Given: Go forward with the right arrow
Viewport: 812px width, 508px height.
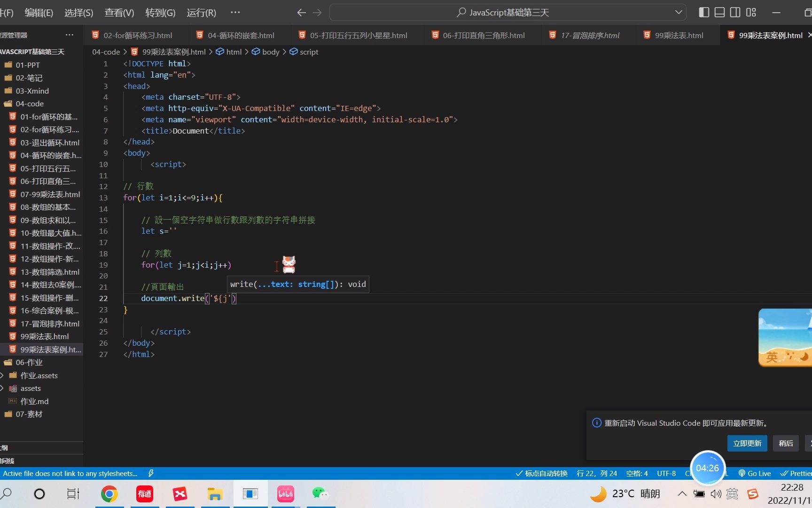Looking at the screenshot, I should pos(317,13).
